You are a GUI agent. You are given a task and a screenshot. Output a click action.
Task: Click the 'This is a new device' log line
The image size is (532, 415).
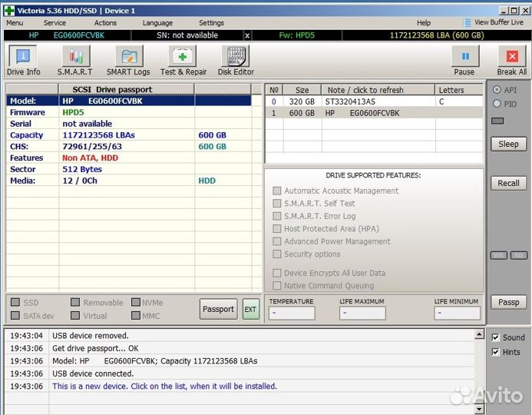(x=164, y=386)
